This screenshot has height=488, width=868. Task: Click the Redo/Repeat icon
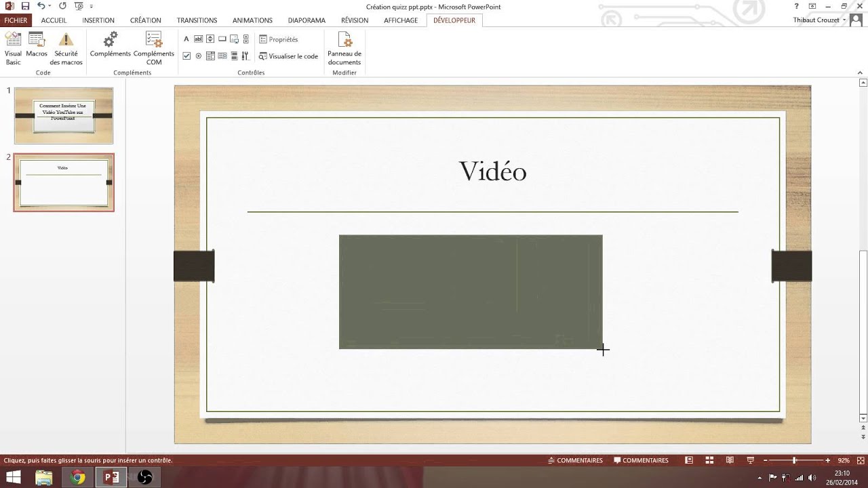62,6
